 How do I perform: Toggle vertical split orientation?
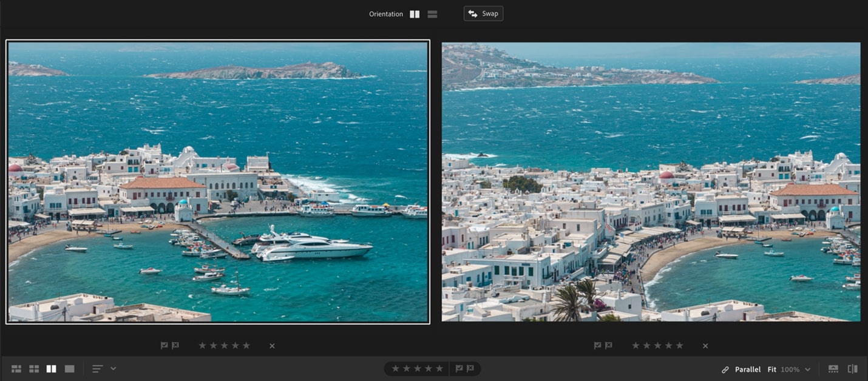click(415, 13)
